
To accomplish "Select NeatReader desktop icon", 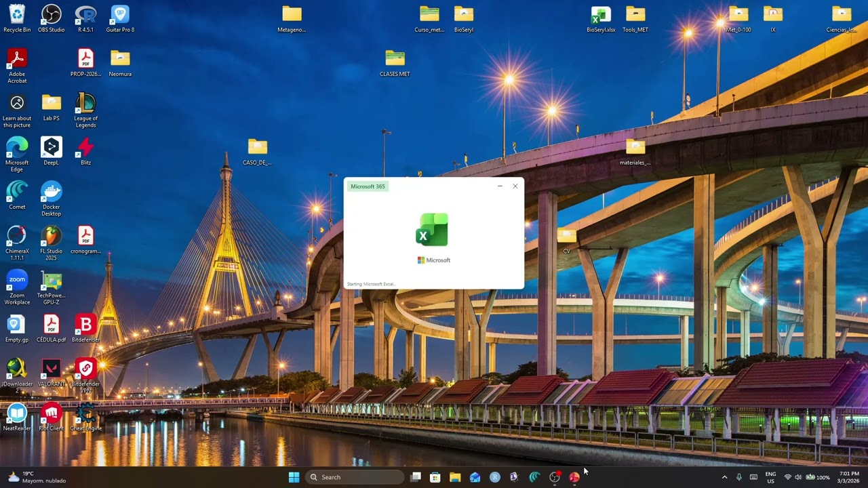I will point(17,417).
